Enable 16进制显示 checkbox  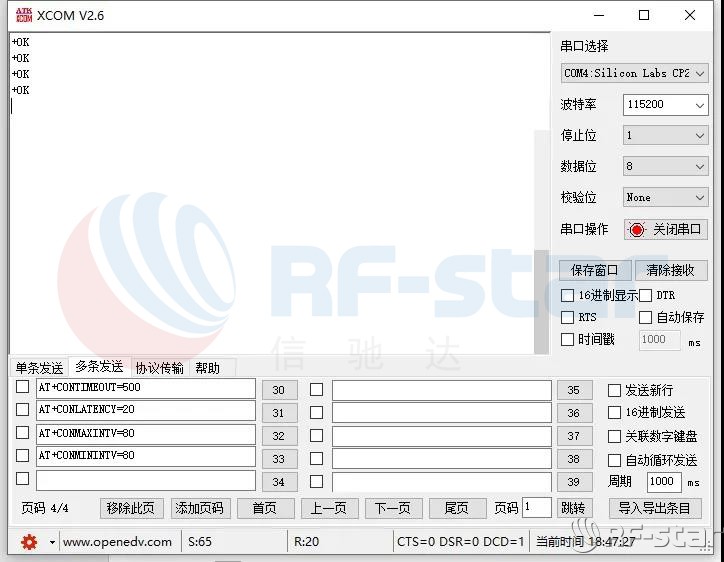click(567, 295)
